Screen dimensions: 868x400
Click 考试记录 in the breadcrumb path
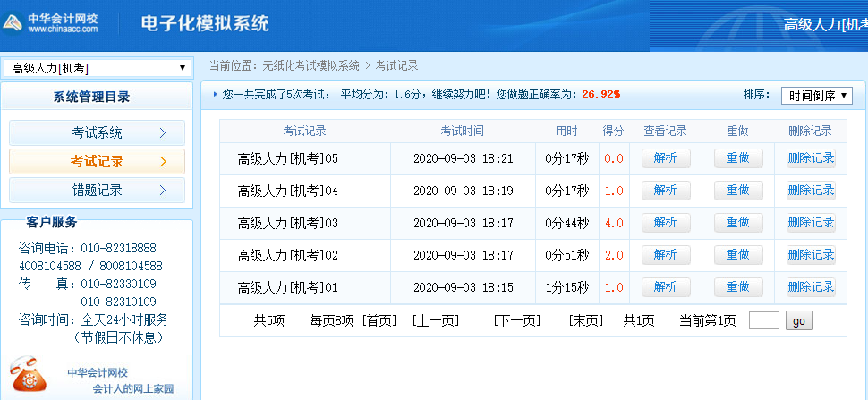coord(397,66)
